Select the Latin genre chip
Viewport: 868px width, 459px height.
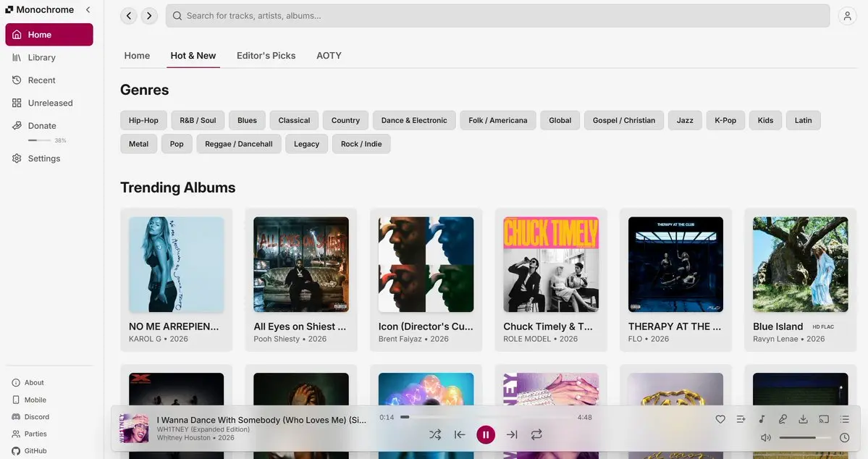pos(804,120)
